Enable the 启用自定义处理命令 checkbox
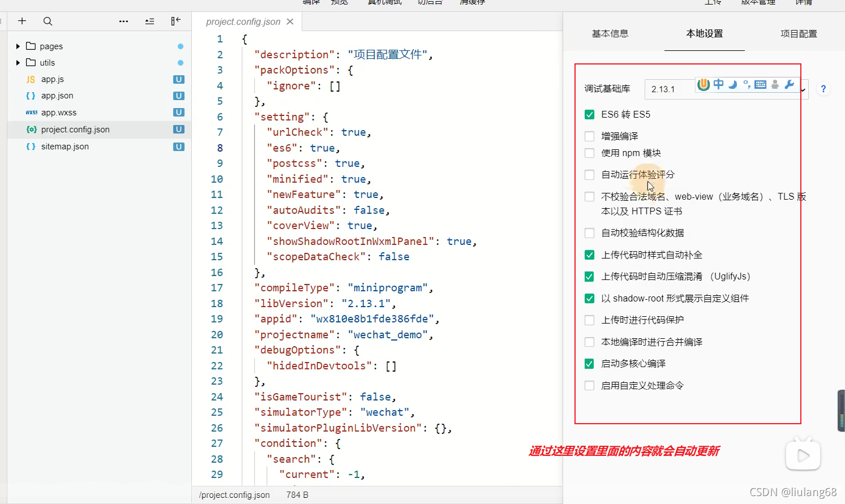Screen dimensions: 845x504 [x=589, y=385]
